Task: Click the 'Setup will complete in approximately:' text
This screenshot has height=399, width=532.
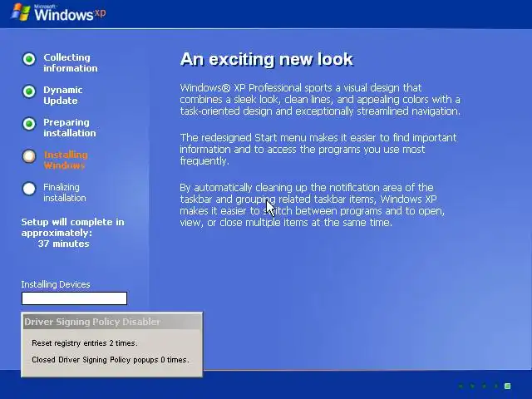Action: (72, 227)
